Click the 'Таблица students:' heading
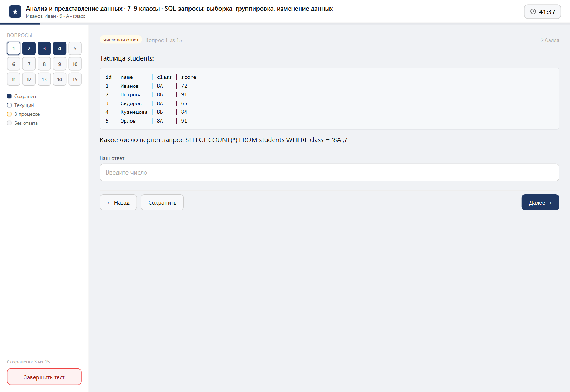The width and height of the screenshot is (570, 392). (x=127, y=58)
